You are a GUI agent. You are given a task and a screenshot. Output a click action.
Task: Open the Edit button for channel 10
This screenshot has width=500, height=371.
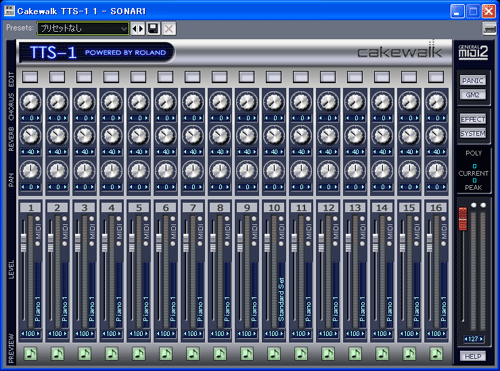pos(274,77)
